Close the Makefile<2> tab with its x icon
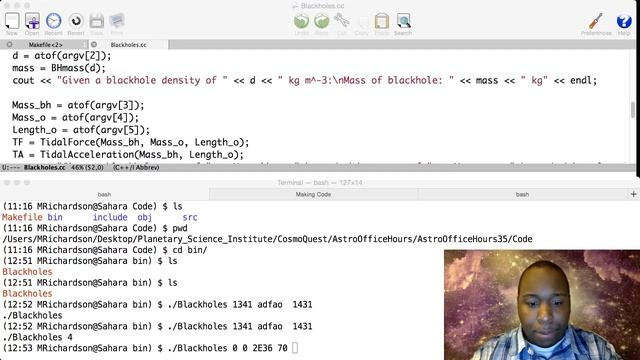 [x=9, y=44]
